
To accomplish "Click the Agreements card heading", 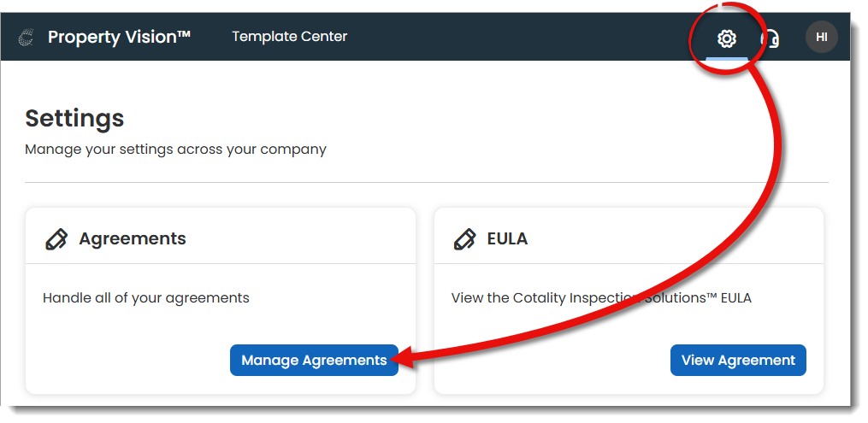I will pos(133,239).
